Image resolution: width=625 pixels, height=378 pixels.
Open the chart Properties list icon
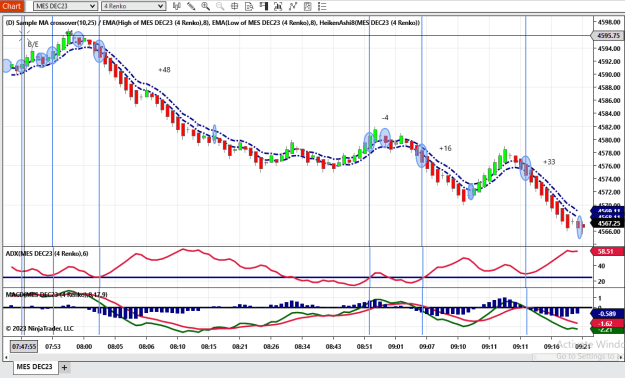(x=322, y=6)
